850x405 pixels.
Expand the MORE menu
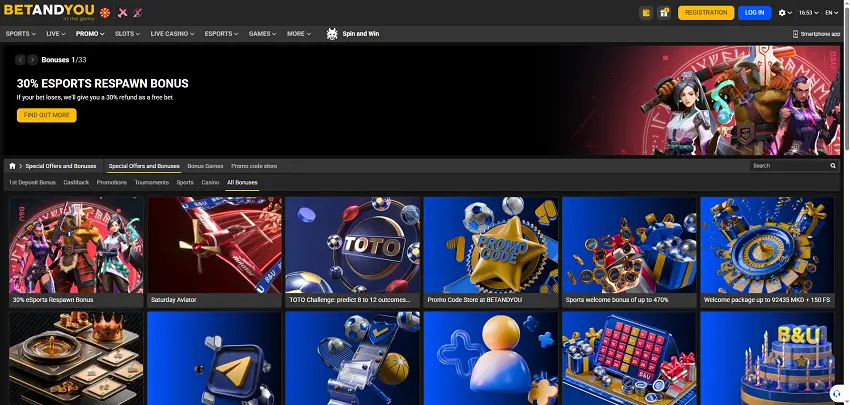coord(299,34)
